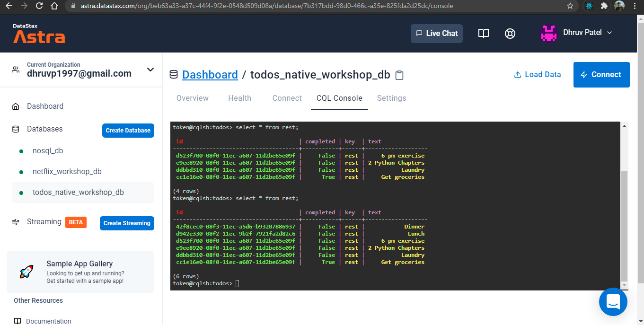The width and height of the screenshot is (644, 325).
Task: Open Chrome three-dot menu
Action: [635, 6]
